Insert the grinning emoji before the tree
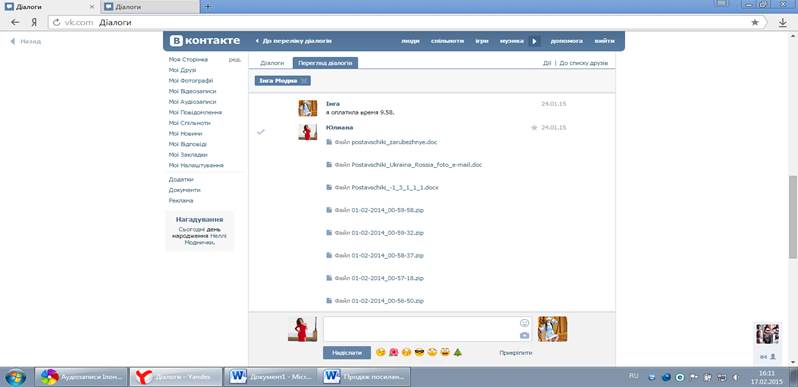The height and width of the screenshot is (387, 798). point(445,352)
